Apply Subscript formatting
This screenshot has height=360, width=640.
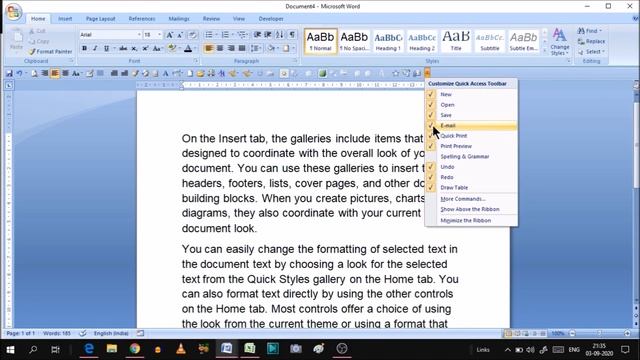134,48
